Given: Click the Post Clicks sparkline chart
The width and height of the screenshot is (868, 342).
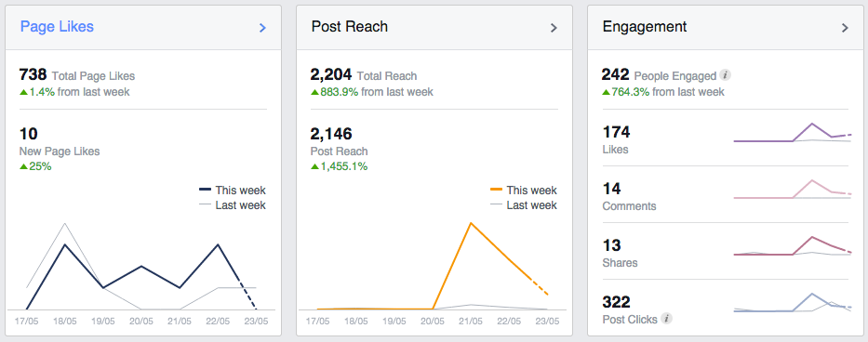Looking at the screenshot, I should click(792, 303).
